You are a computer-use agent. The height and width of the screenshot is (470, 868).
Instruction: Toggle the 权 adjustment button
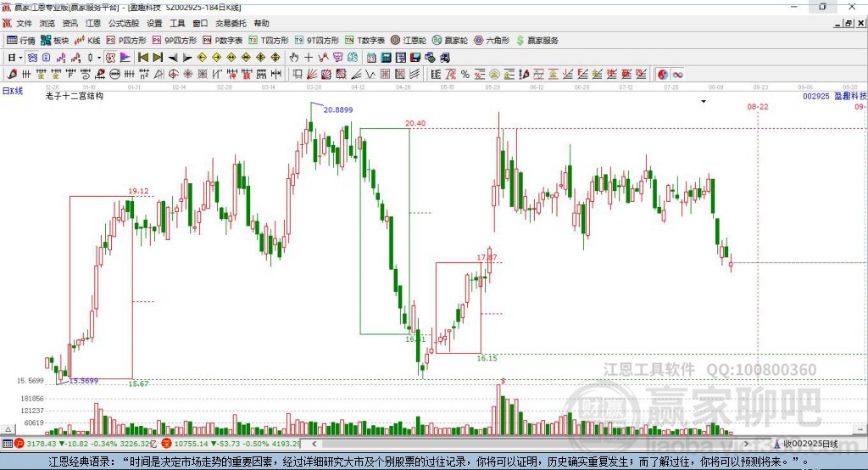[111, 58]
